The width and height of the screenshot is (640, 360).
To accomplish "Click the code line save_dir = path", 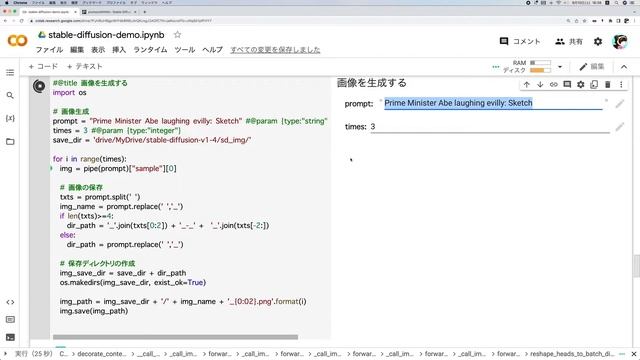I will [x=152, y=140].
